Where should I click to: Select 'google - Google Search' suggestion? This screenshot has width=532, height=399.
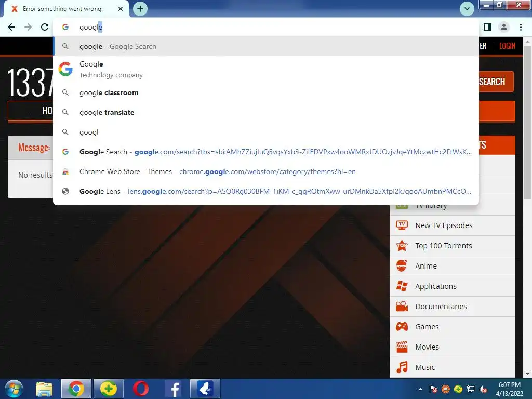click(266, 46)
